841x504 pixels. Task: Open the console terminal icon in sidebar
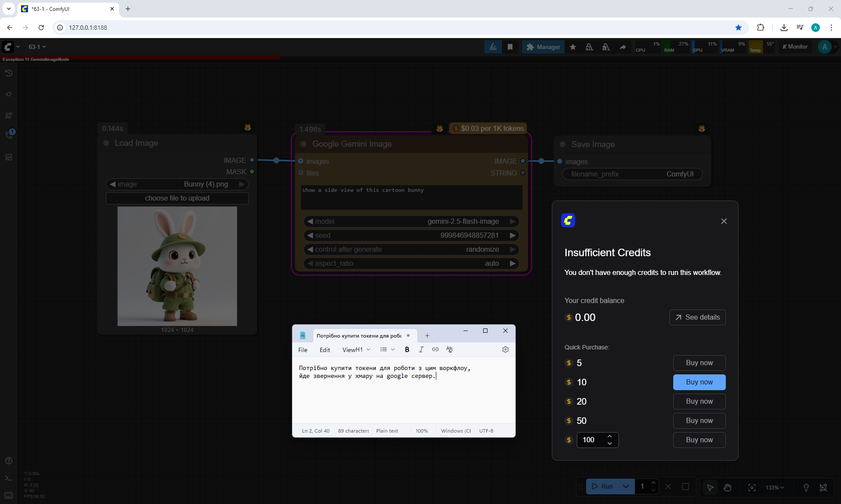pos(9,478)
